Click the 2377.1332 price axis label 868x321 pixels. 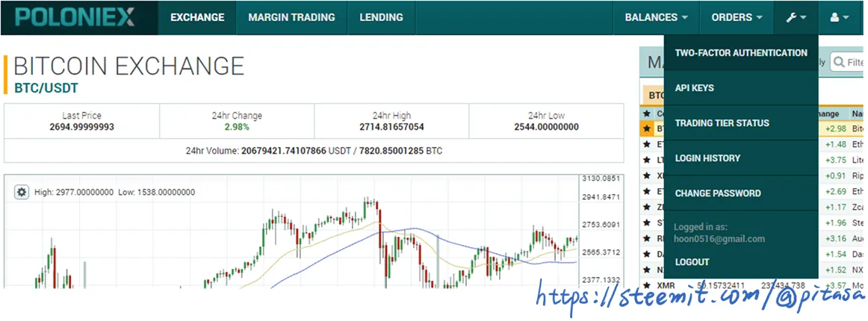coord(601,279)
